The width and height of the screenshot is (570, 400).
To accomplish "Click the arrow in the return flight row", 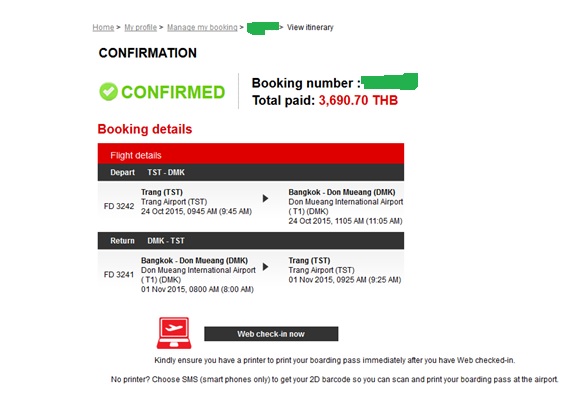I will (x=265, y=267).
